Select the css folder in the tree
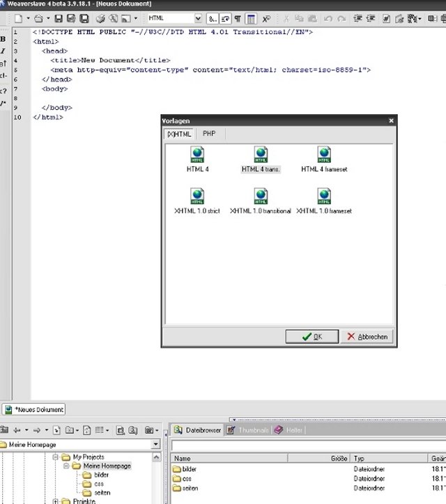The height and width of the screenshot is (504, 446). tap(99, 484)
